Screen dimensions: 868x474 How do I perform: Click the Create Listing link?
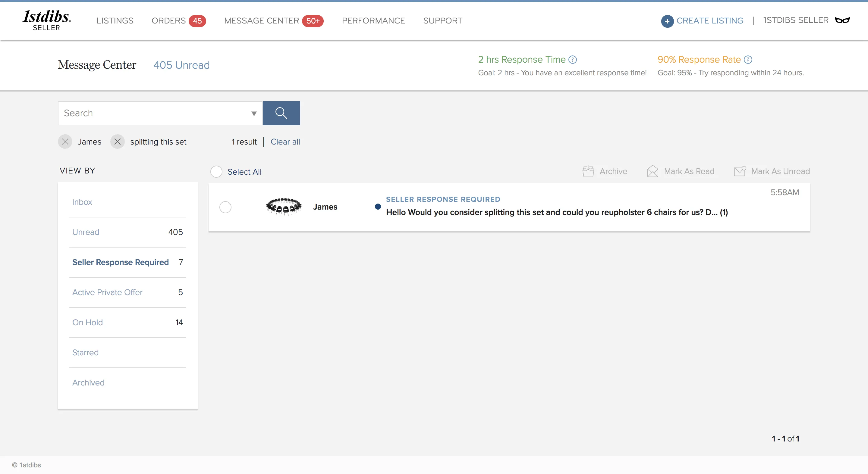tap(710, 21)
